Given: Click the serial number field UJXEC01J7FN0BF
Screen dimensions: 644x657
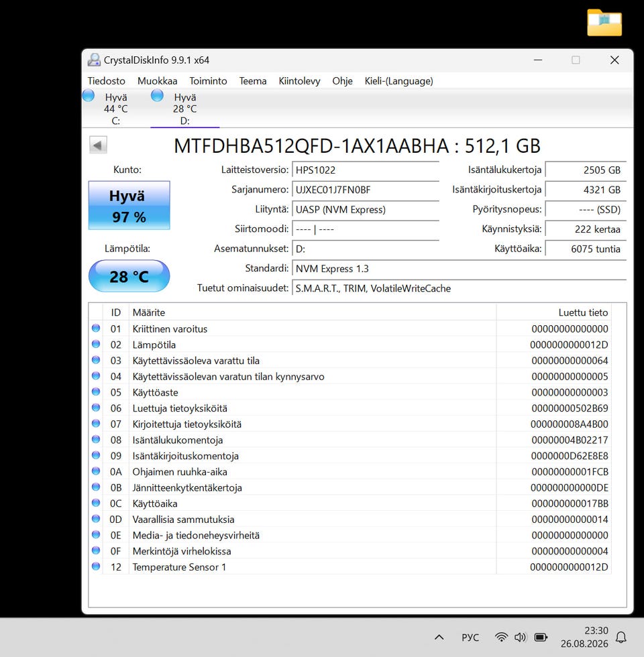Looking at the screenshot, I should coord(365,190).
